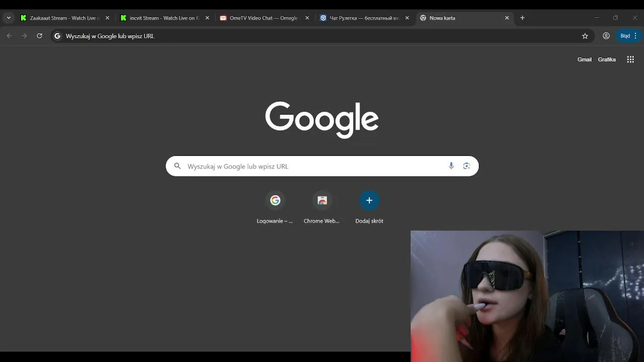Click the Google logo

[322, 120]
